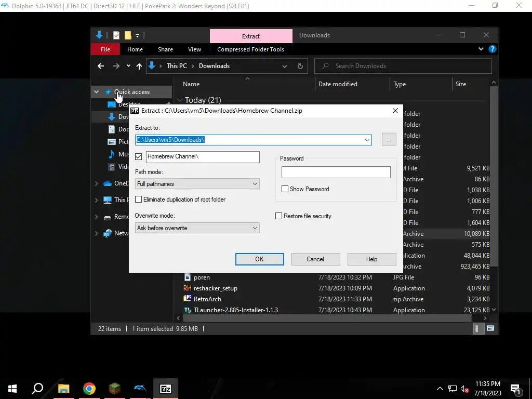
Task: Open the address bar history dropdown
Action: click(x=285, y=66)
